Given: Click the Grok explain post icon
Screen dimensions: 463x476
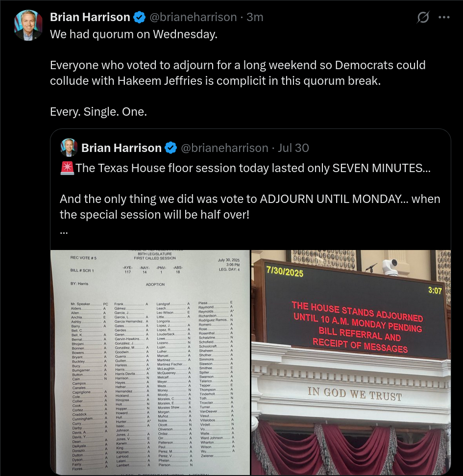Looking at the screenshot, I should tap(423, 17).
